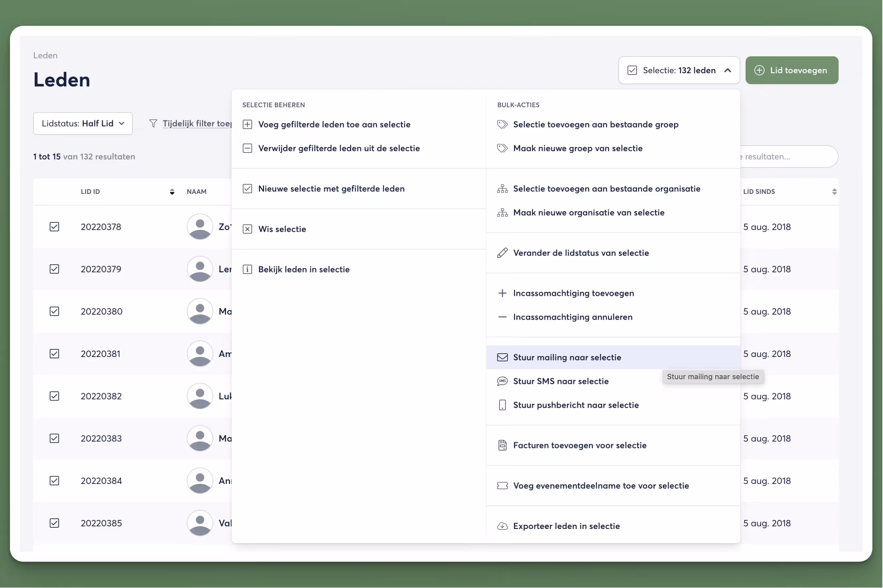Sort by LID ID column arrows

172,192
